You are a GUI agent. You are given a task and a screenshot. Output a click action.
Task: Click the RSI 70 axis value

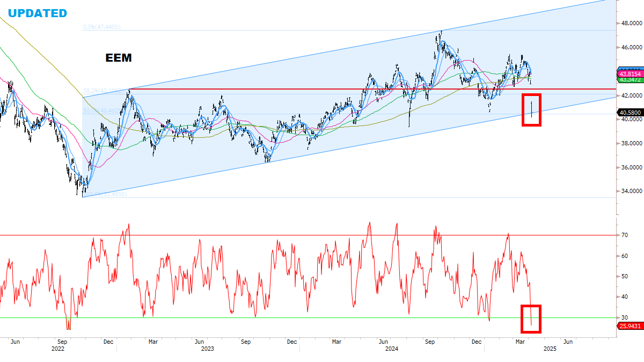(624, 235)
